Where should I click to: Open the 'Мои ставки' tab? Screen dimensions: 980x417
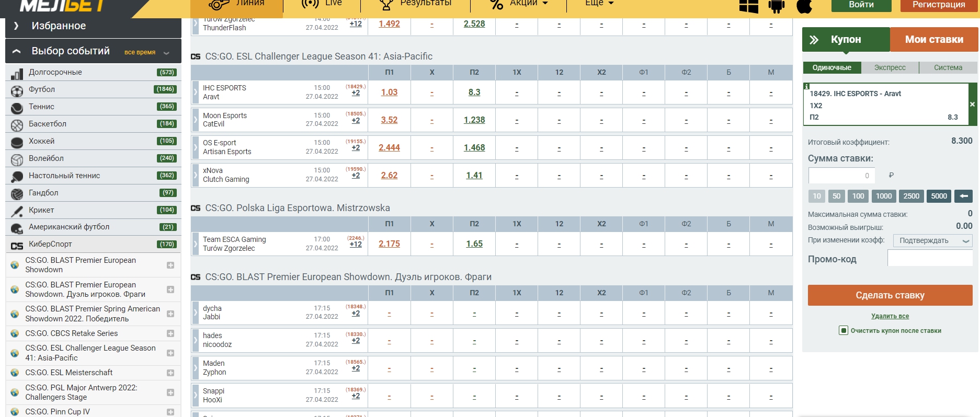[x=933, y=40]
